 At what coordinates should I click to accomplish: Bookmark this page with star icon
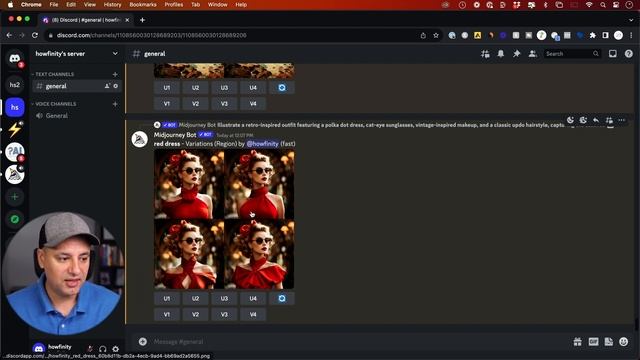(436, 36)
